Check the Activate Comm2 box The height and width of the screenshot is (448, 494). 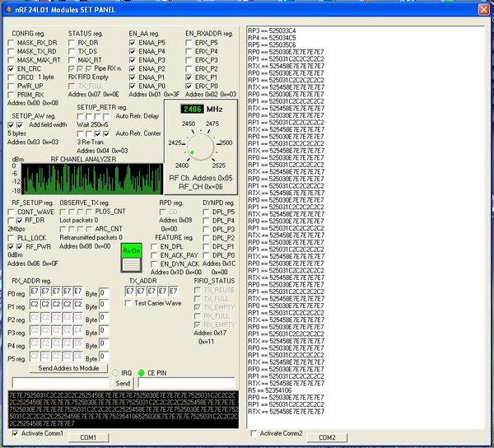point(254,433)
